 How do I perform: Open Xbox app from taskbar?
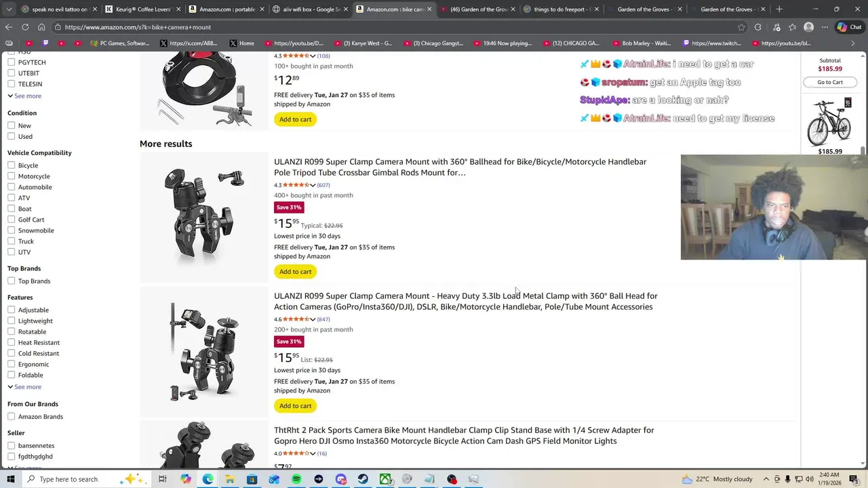tap(385, 479)
